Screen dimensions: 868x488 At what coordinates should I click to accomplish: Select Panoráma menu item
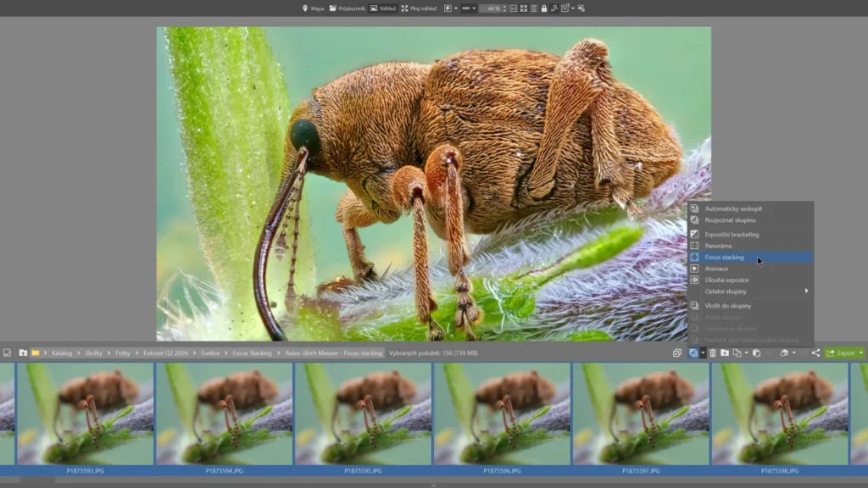751,246
